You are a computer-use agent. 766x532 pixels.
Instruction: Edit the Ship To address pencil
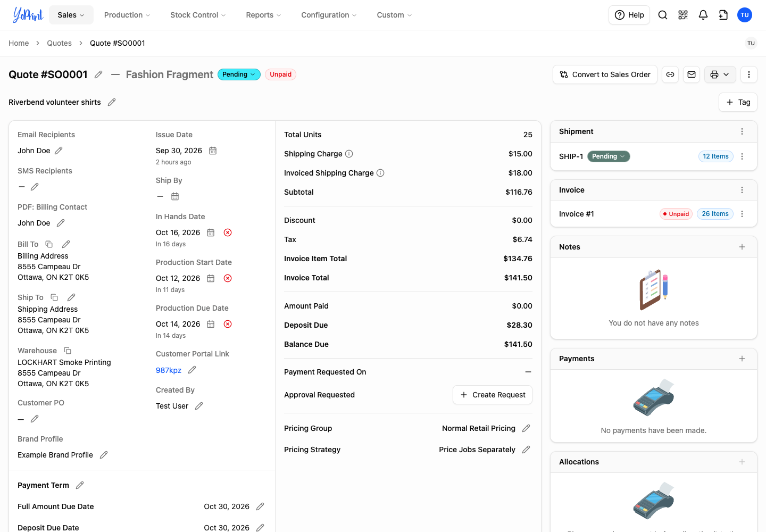[x=71, y=297]
